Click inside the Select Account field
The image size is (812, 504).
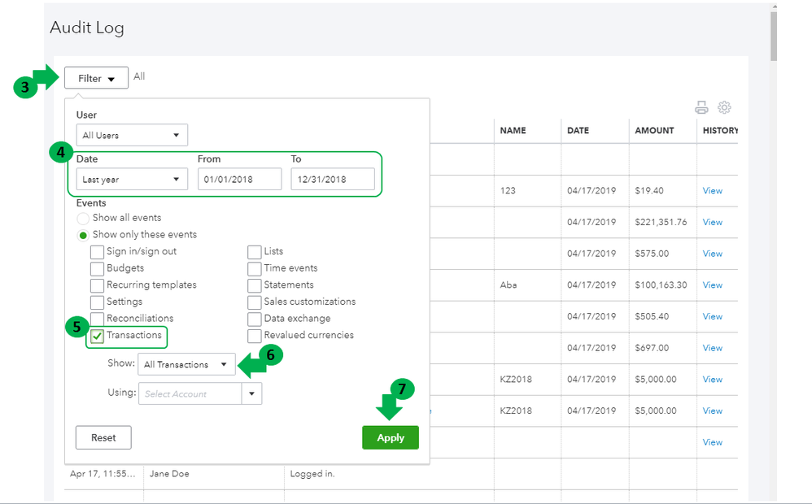coord(190,393)
